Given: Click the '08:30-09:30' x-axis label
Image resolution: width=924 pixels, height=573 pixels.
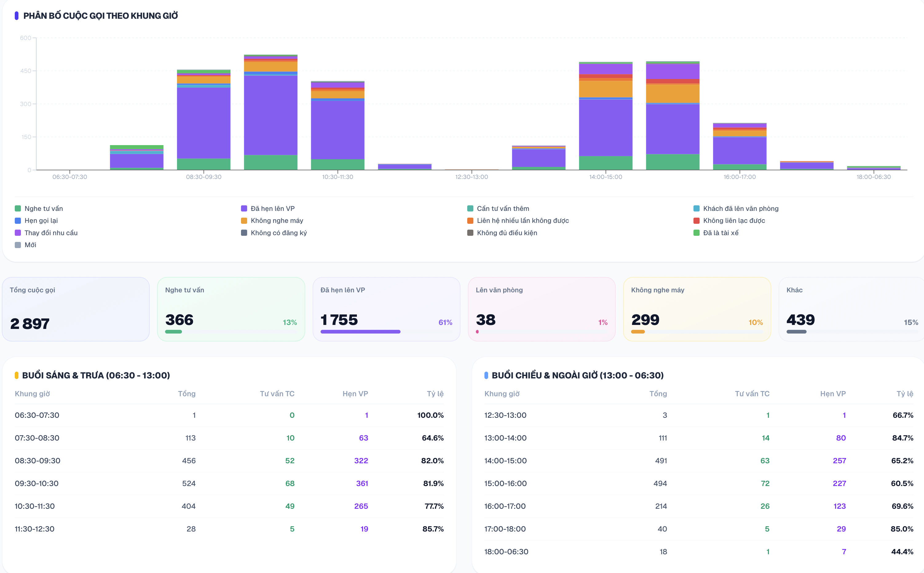Looking at the screenshot, I should click(203, 177).
